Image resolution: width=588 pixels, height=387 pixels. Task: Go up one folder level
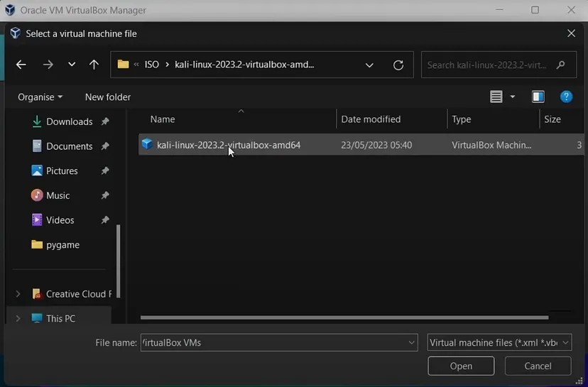tap(94, 65)
